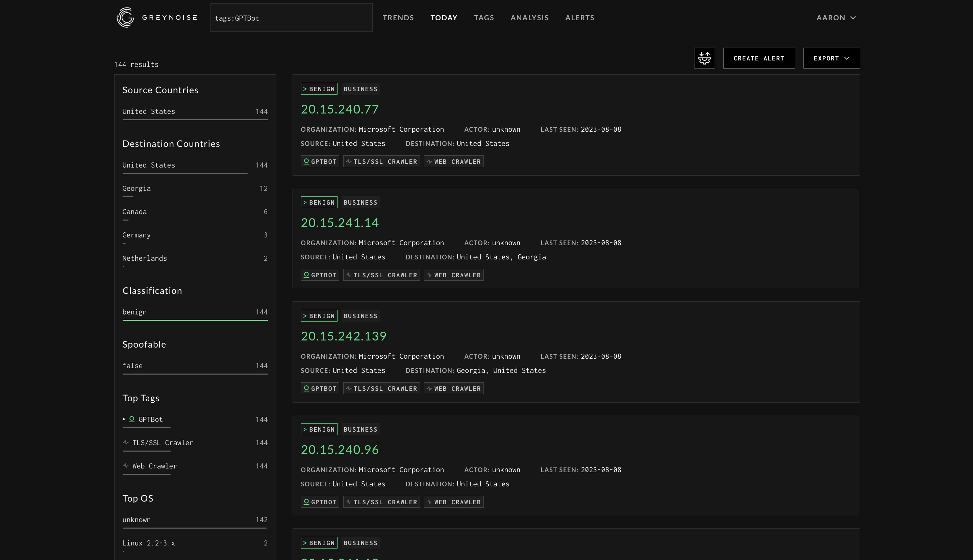The width and height of the screenshot is (973, 560).
Task: Switch to the TRENDS tab
Action: (398, 18)
